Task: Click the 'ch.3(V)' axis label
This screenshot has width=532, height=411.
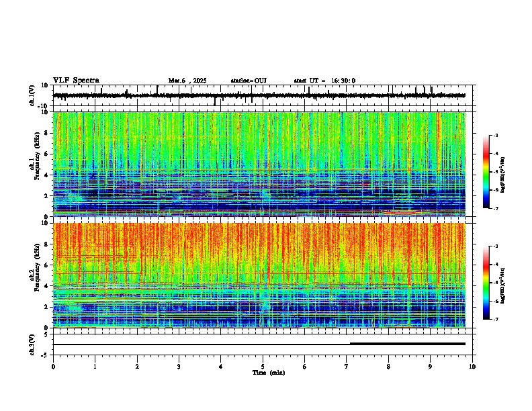Action: (32, 345)
